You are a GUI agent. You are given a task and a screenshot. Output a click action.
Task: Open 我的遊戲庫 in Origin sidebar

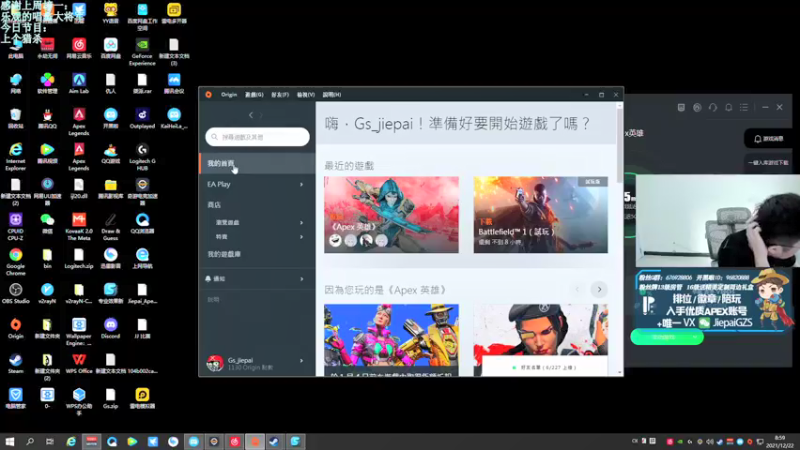(x=224, y=254)
